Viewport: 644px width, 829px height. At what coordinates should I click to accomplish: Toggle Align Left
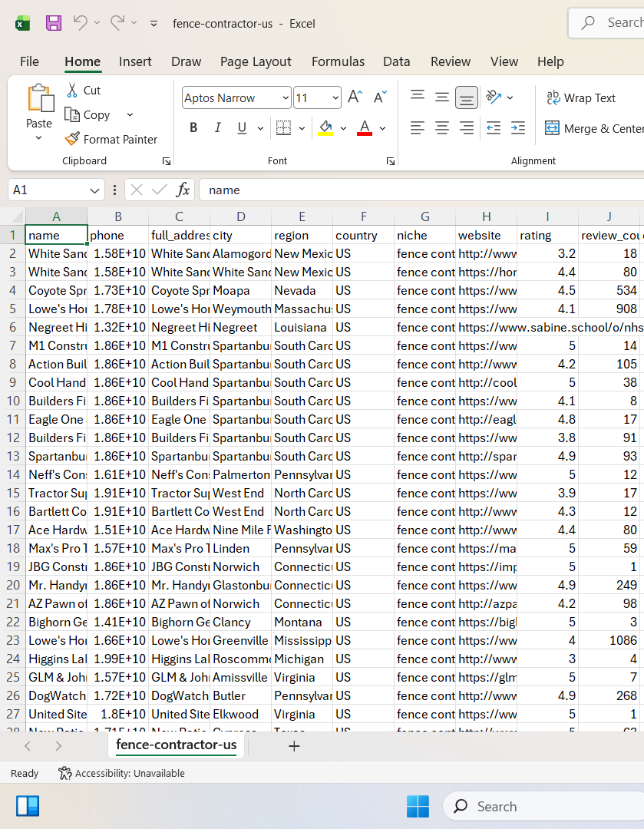[x=418, y=128]
